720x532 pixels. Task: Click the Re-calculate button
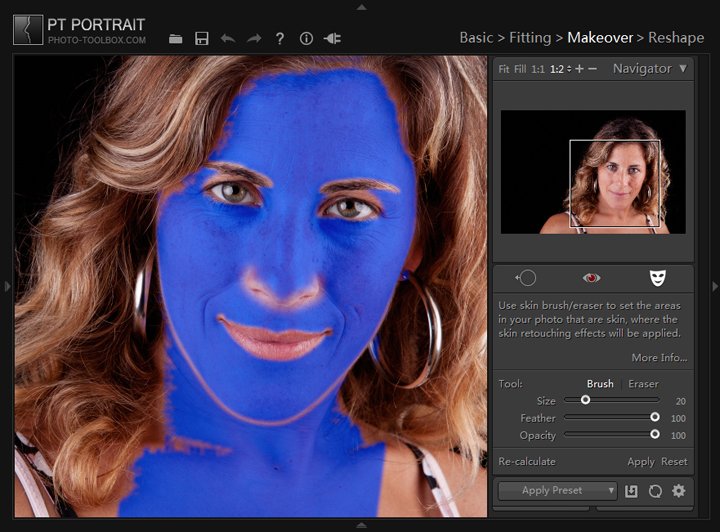(527, 462)
